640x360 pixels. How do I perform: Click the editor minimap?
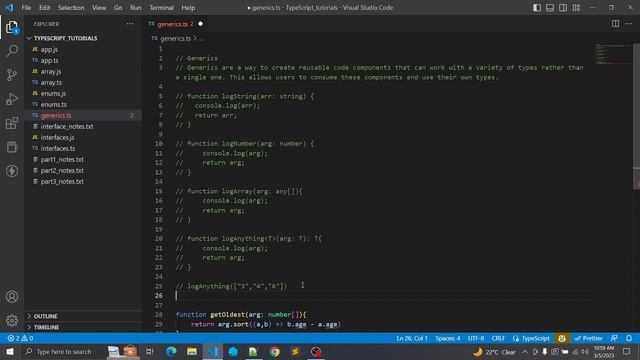612,54
